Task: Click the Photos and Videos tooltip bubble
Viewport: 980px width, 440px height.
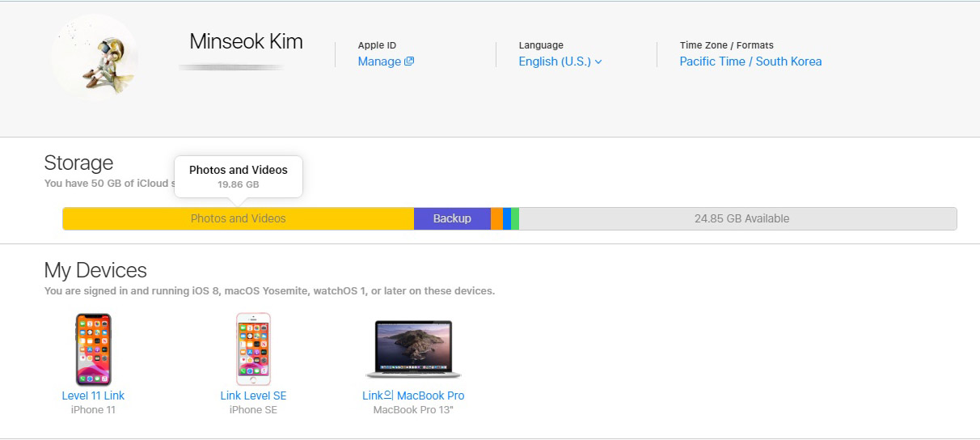Action: (239, 176)
